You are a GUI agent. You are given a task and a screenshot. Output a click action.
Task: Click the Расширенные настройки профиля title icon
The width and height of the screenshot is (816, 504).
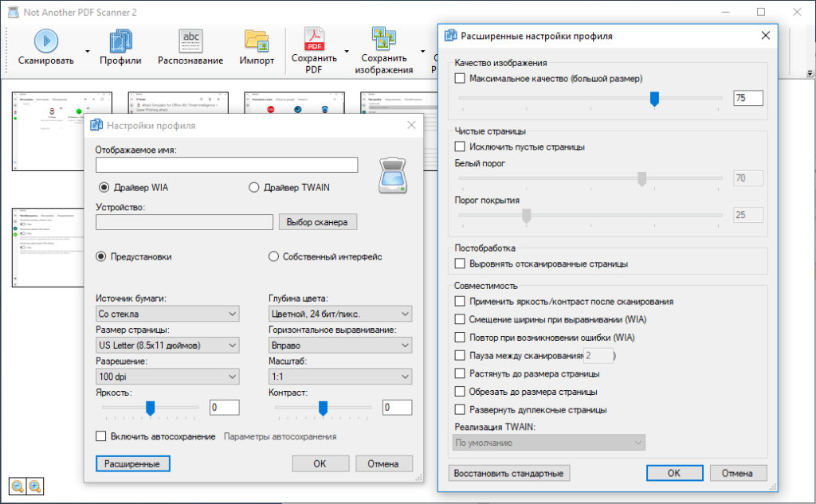tap(450, 35)
